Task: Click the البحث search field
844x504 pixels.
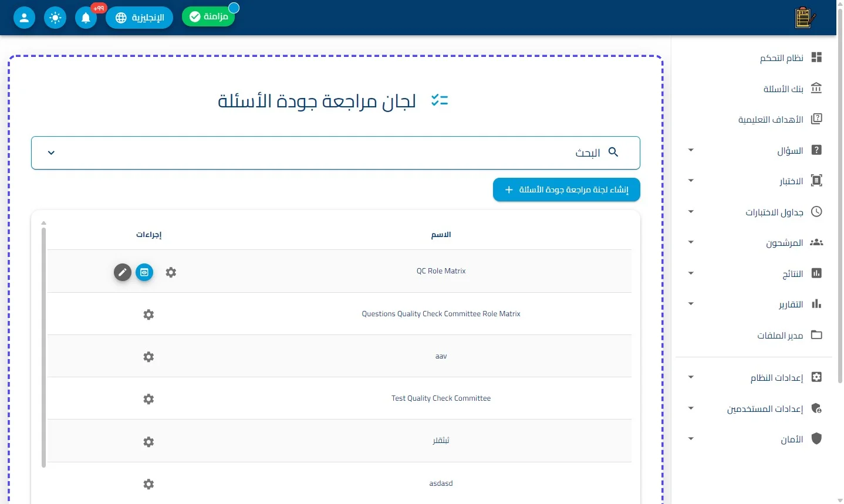Action: 335,153
